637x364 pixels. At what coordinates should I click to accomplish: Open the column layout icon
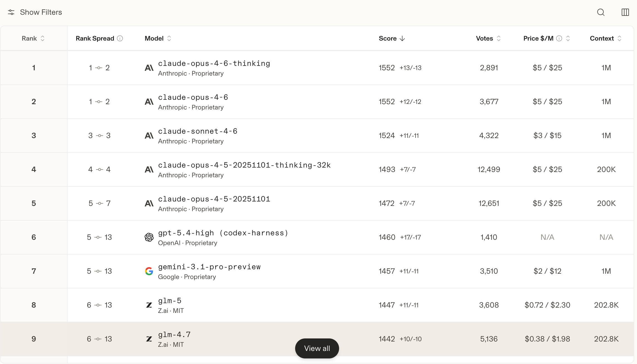tap(625, 12)
